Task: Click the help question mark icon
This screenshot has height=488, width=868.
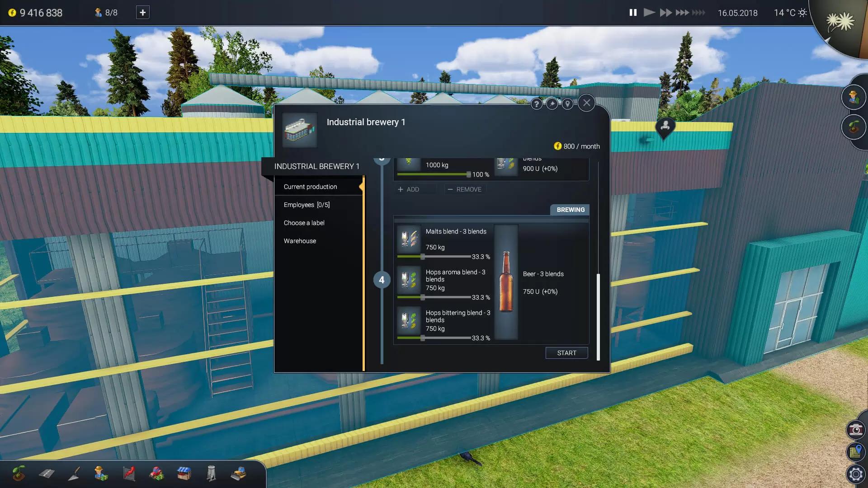Action: 536,104
